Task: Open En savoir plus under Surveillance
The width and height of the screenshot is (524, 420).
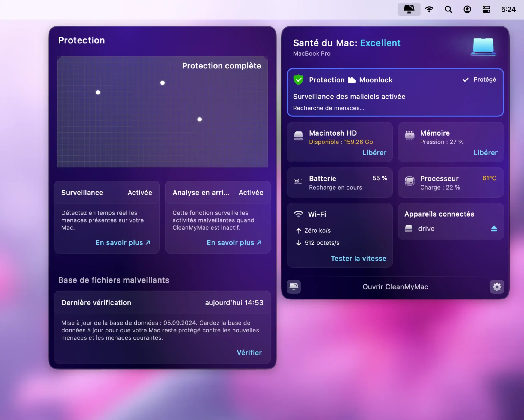Action: (x=123, y=242)
